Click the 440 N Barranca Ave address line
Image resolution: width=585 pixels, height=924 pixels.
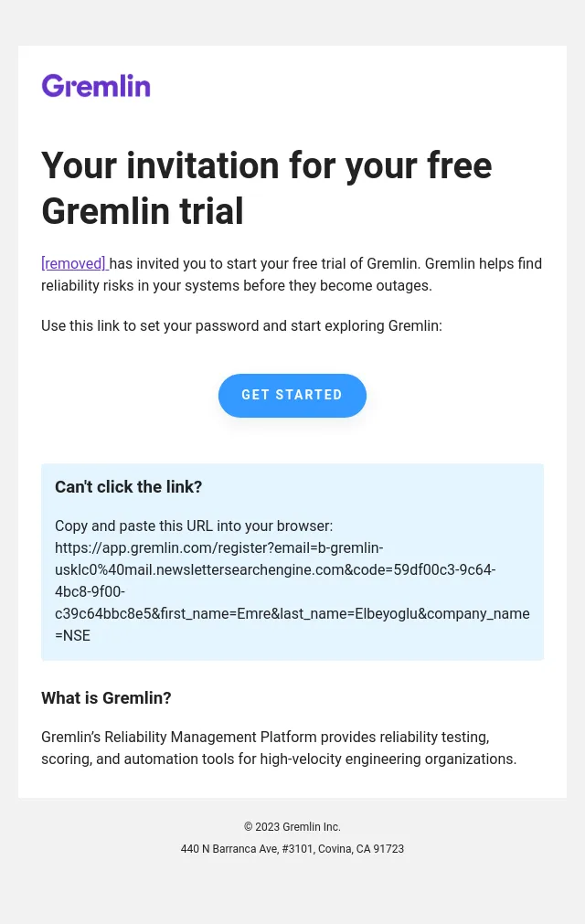tap(292, 849)
